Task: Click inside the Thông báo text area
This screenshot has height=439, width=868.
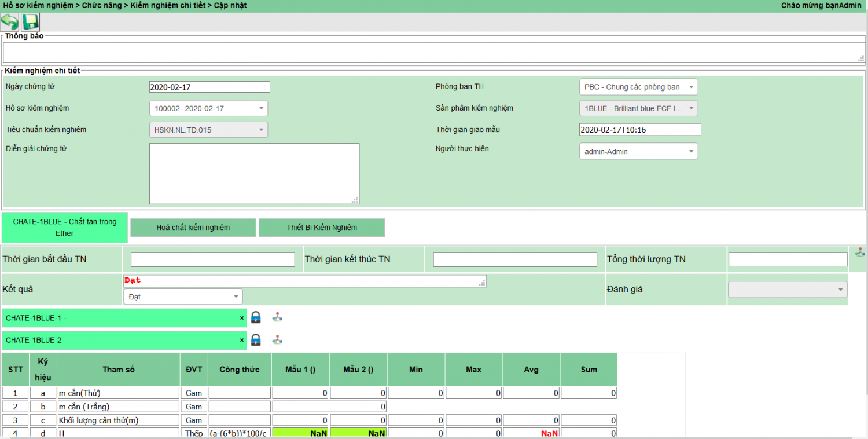Action: (434, 52)
